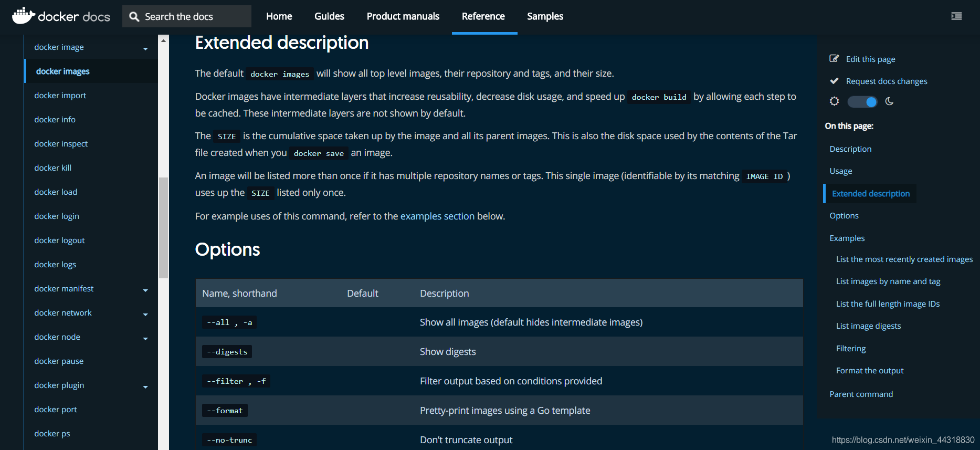Click the Edit this page pencil icon
This screenshot has width=980, height=450.
(834, 59)
